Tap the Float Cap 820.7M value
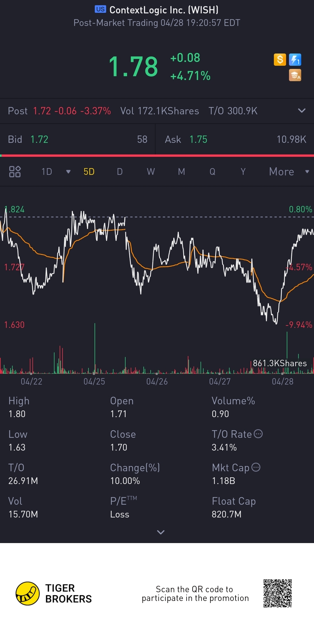Screen dimensions: 314x644 pyautogui.click(x=226, y=514)
